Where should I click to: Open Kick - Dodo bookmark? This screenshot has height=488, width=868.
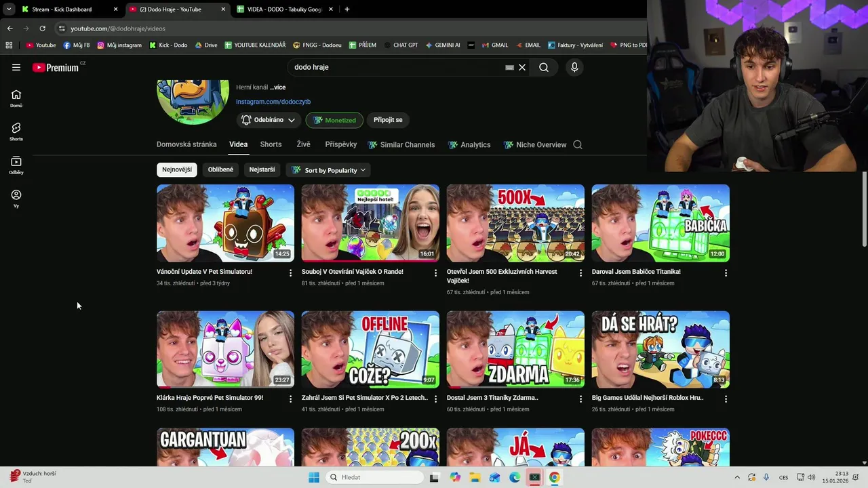[168, 45]
